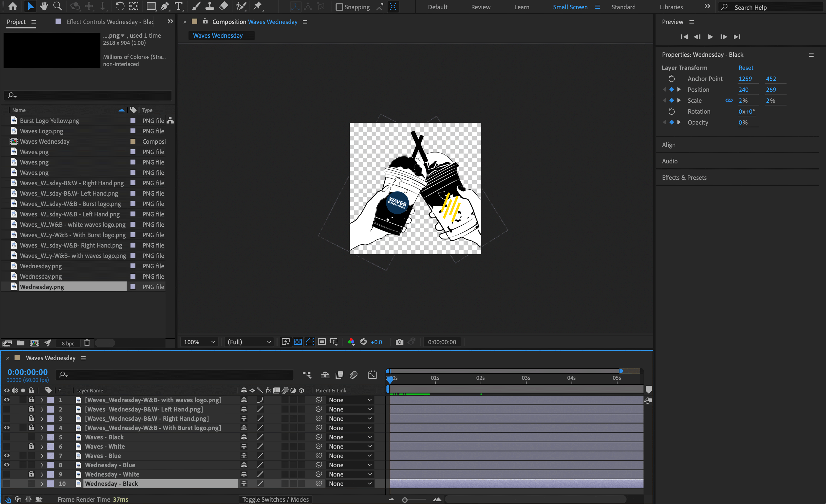The width and height of the screenshot is (826, 504).
Task: Select the Clone Stamp tool
Action: (x=209, y=6)
